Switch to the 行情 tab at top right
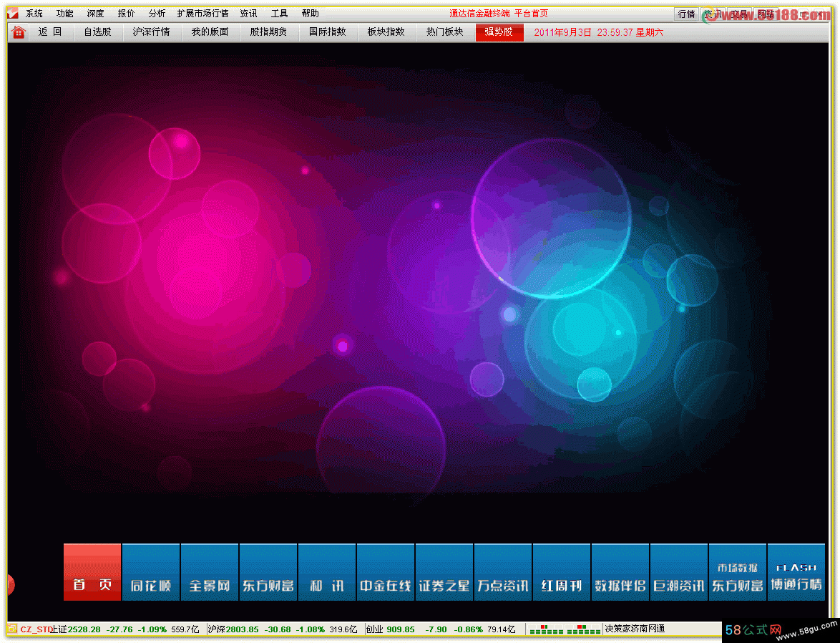This screenshot has height=643, width=840. pyautogui.click(x=686, y=14)
